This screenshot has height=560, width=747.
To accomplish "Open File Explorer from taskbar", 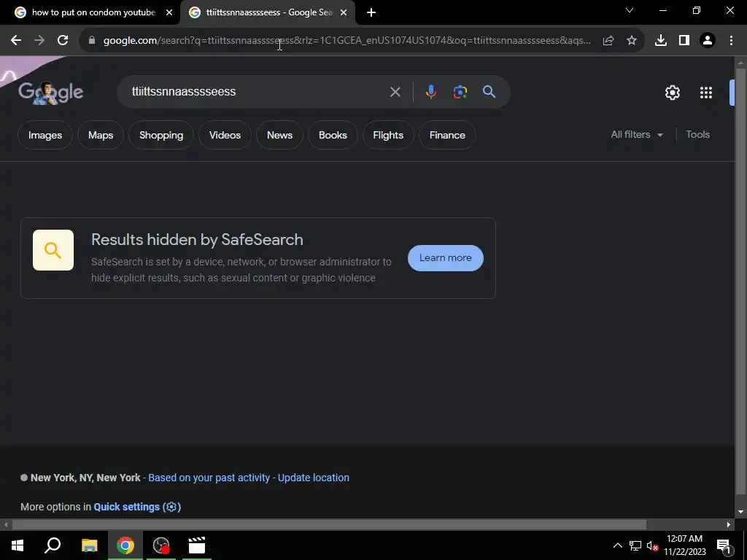I will pos(89,545).
